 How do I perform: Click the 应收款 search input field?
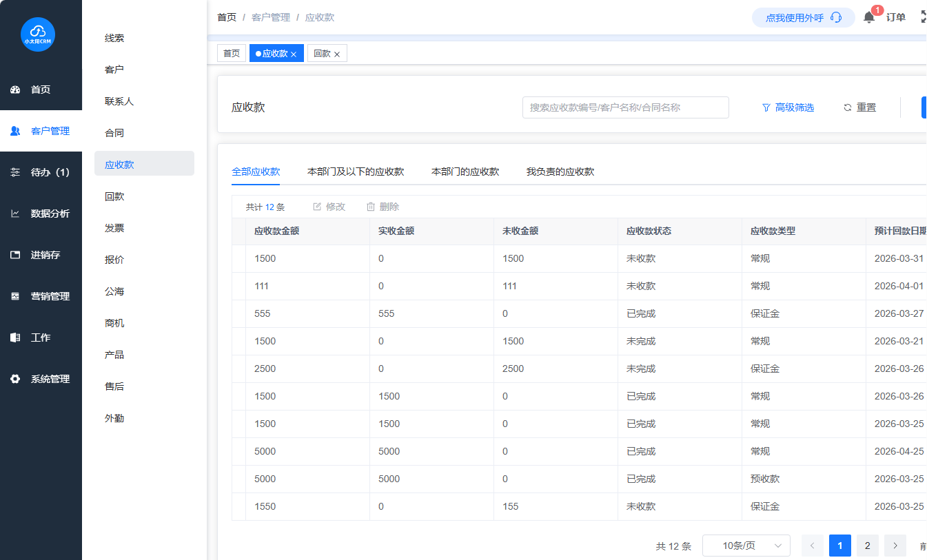click(x=625, y=107)
